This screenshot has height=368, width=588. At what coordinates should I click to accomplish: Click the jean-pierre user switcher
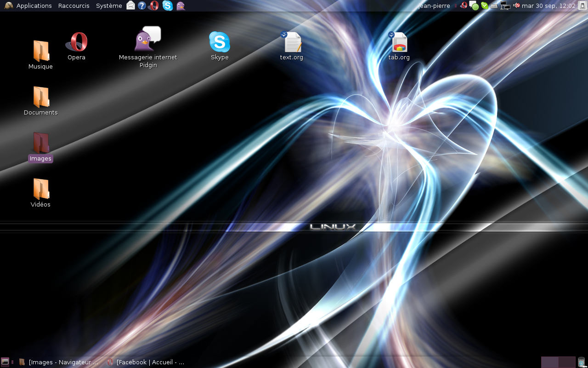click(435, 6)
